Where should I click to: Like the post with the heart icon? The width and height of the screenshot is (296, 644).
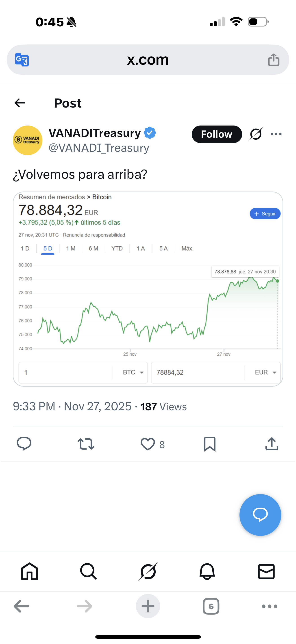[148, 444]
